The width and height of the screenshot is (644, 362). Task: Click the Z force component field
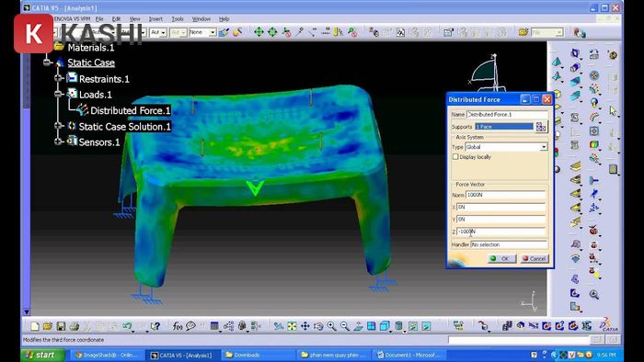[501, 232]
